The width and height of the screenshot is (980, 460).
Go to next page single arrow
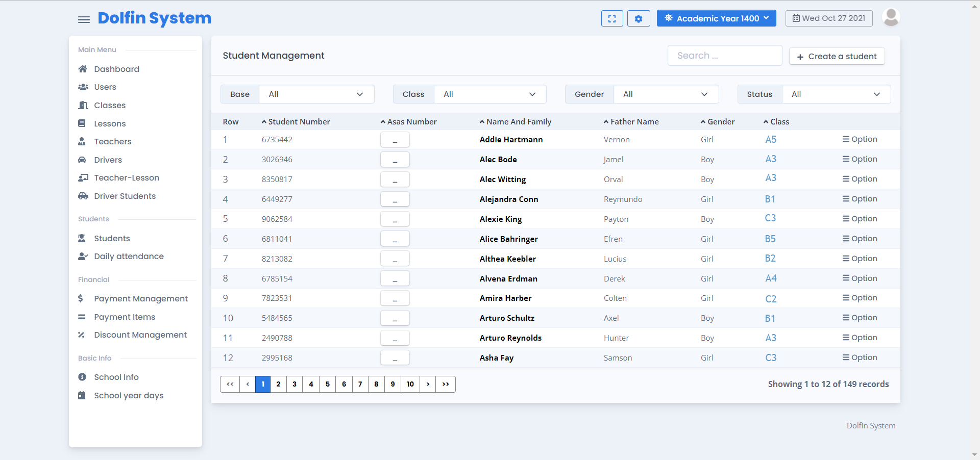tap(428, 384)
